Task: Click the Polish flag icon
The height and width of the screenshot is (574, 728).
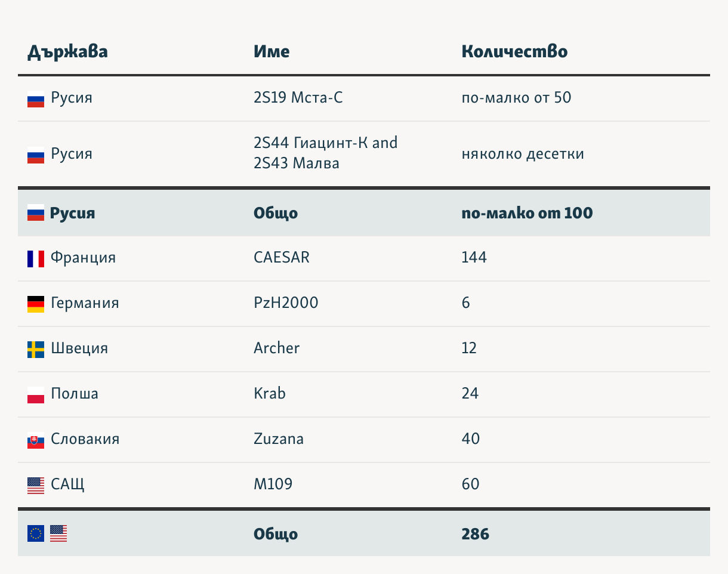Action: click(x=36, y=395)
